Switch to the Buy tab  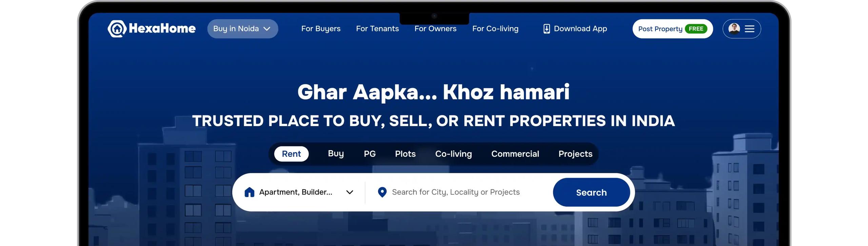pos(336,154)
